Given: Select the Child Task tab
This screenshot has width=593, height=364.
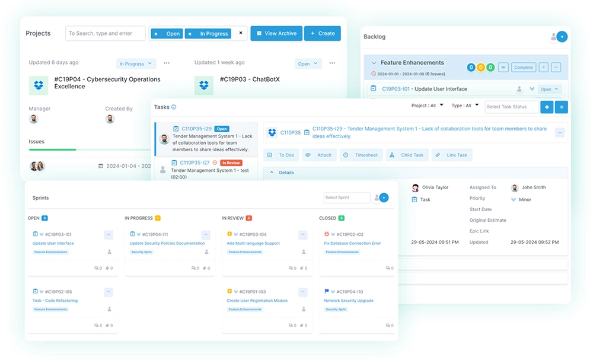Looking at the screenshot, I should (x=407, y=155).
